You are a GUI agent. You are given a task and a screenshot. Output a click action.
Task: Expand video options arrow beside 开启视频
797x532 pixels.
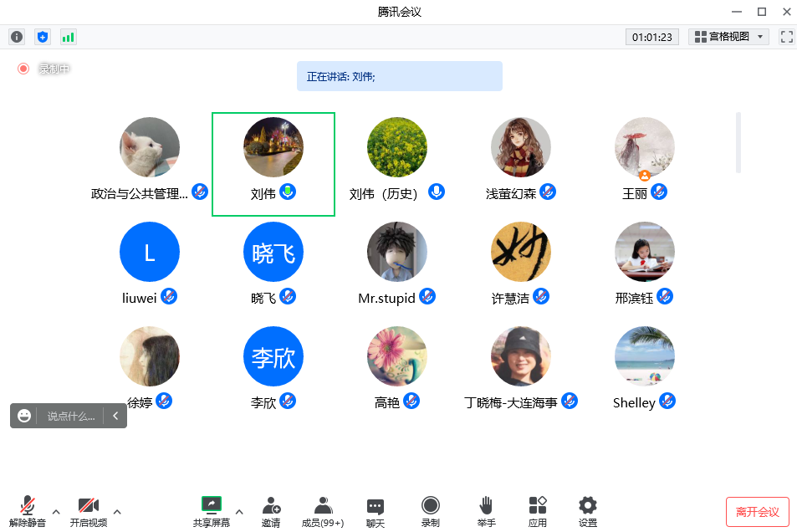(117, 512)
